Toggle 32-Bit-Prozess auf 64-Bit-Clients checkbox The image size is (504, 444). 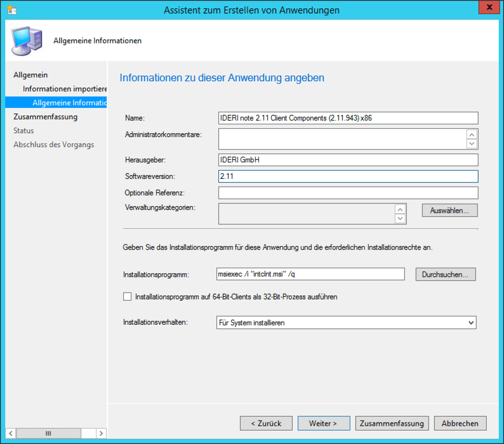pos(128,297)
